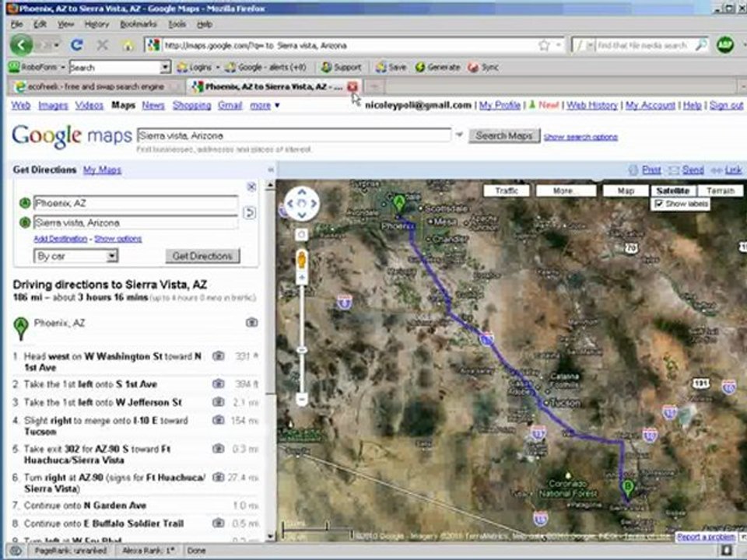Click the Sierra vista, Arizona destination field
This screenshot has width=747, height=560.
[135, 222]
